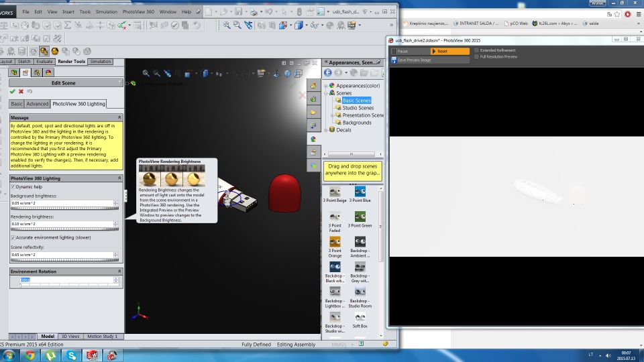Click the Rendering brightness slider
The height and width of the screenshot is (362, 644).
click(x=64, y=229)
